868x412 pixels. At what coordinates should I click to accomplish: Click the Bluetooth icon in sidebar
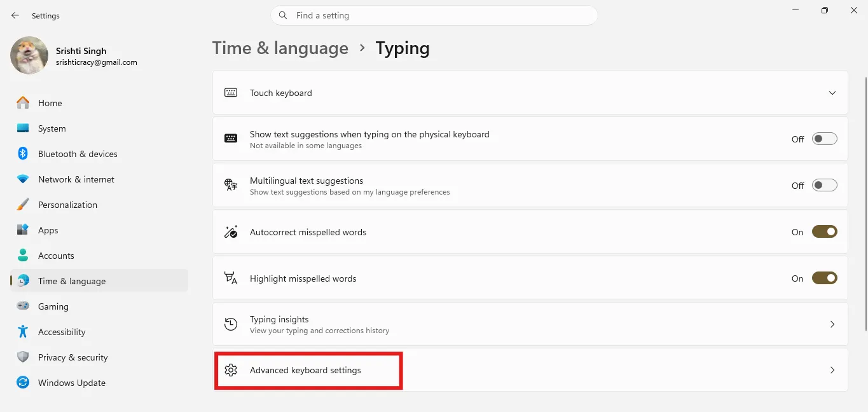pyautogui.click(x=23, y=154)
